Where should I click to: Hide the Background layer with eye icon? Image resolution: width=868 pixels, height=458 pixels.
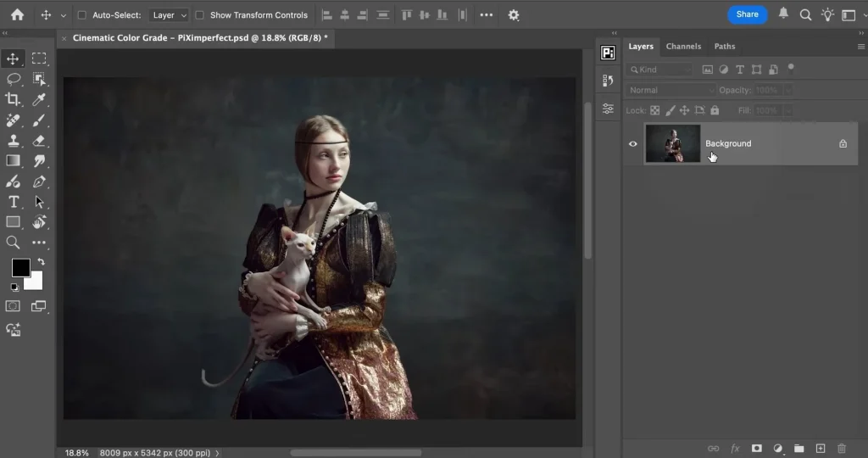(632, 144)
